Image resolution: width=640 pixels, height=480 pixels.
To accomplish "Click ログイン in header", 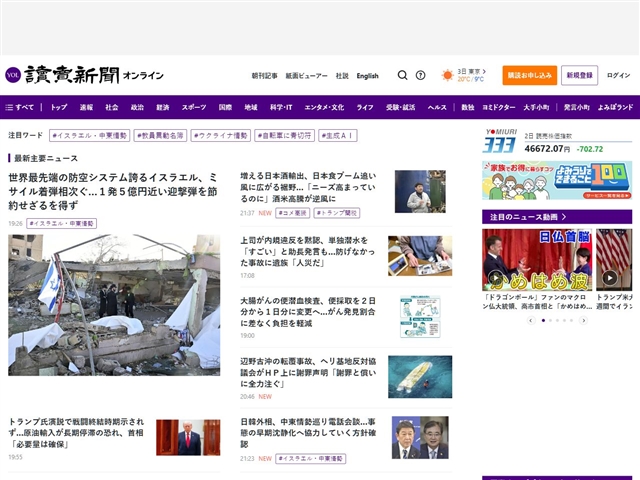I will (618, 76).
